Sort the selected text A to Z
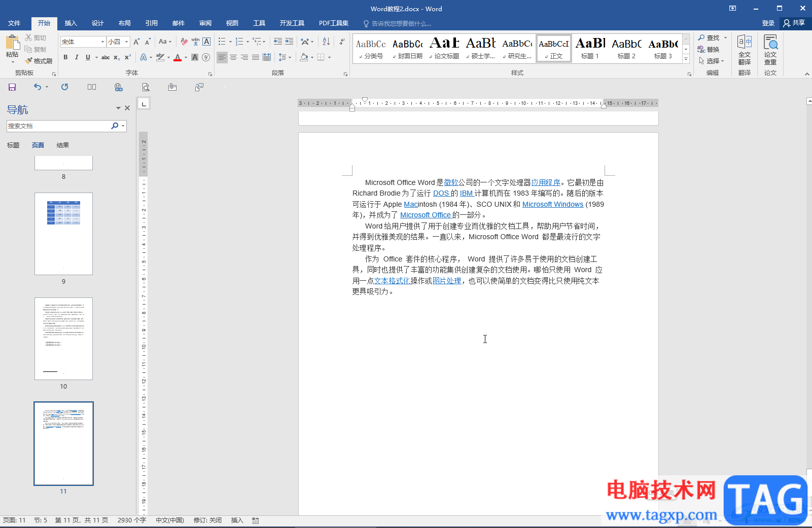 coord(326,42)
